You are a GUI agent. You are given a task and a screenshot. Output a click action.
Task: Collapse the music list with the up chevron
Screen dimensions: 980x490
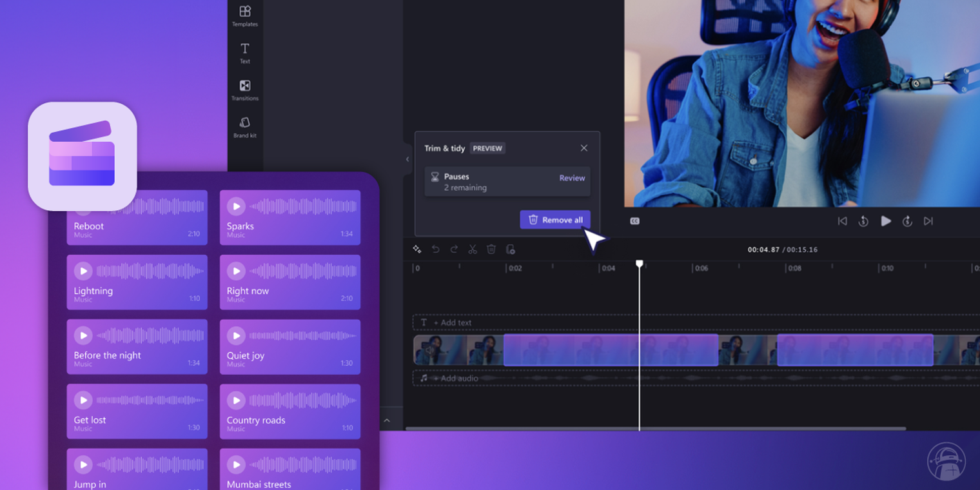click(387, 420)
